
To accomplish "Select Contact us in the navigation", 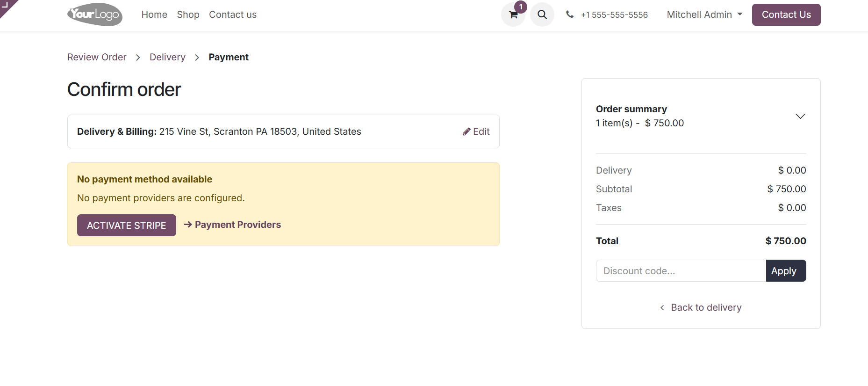I will coord(232,15).
